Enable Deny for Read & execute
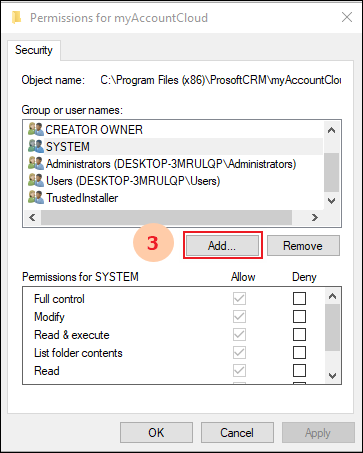Screen dimensions: 363x453 tap(299, 334)
